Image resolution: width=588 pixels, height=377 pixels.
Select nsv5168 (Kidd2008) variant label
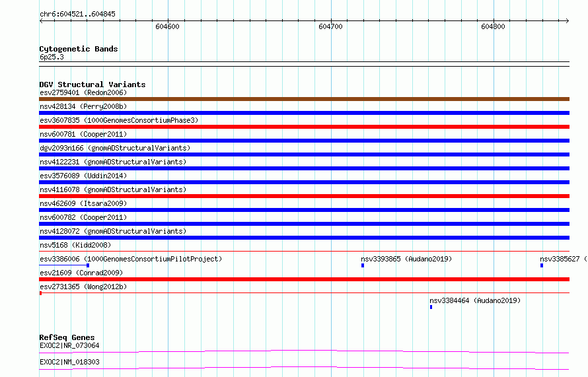(75, 245)
